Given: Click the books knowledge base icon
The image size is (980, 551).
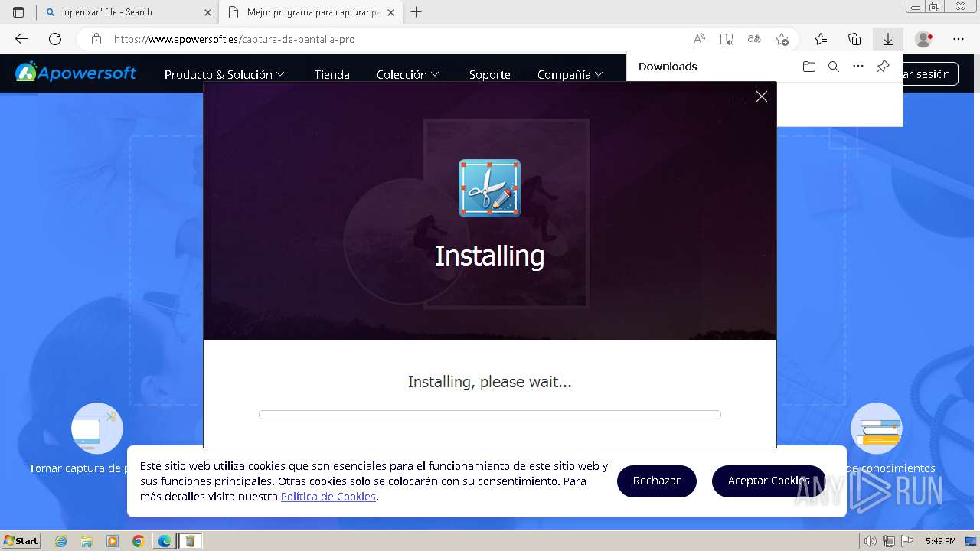Looking at the screenshot, I should tap(877, 429).
